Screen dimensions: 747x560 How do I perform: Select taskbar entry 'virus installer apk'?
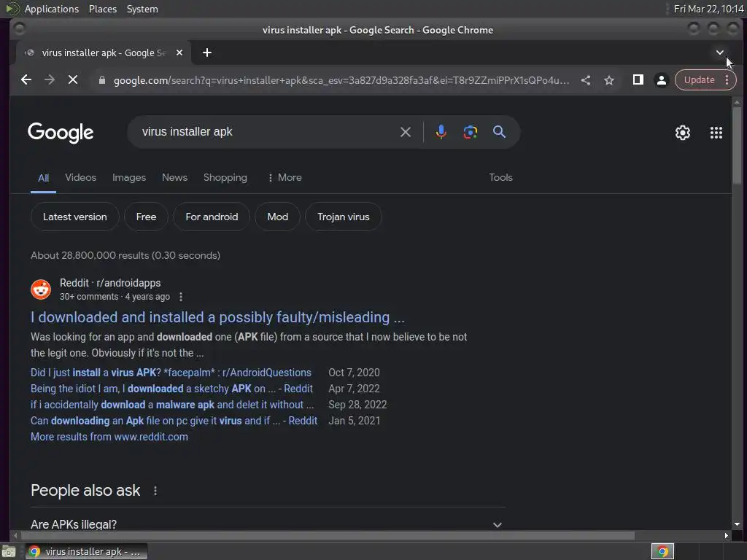point(87,551)
